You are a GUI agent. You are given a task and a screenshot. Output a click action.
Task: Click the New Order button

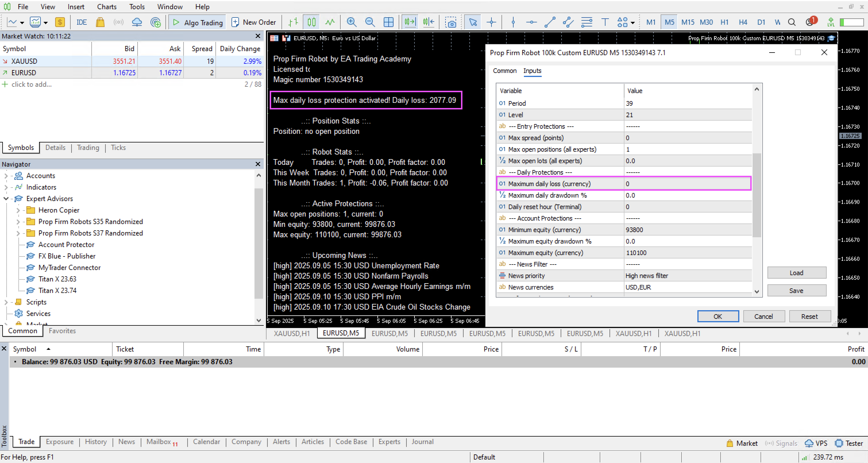tap(253, 22)
